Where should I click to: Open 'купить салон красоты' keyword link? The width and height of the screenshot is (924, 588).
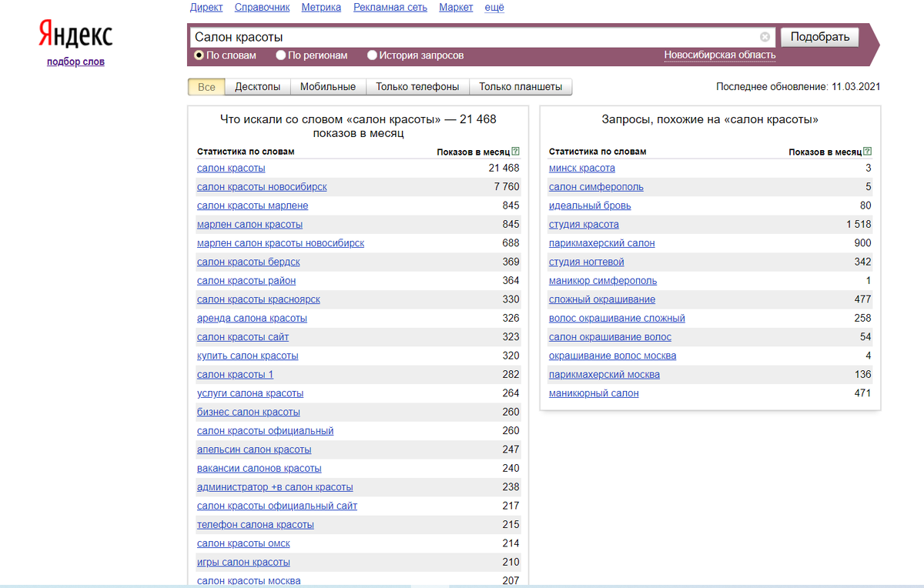pos(247,356)
